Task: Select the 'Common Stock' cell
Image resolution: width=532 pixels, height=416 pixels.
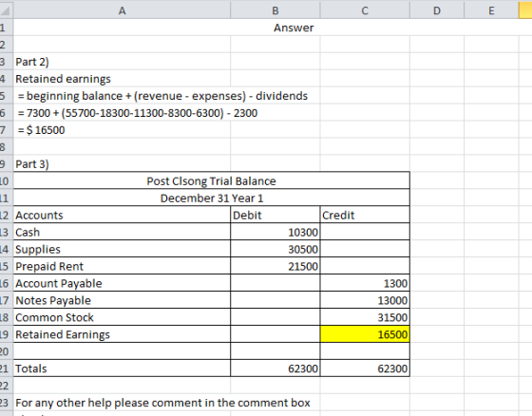Action: click(122, 317)
